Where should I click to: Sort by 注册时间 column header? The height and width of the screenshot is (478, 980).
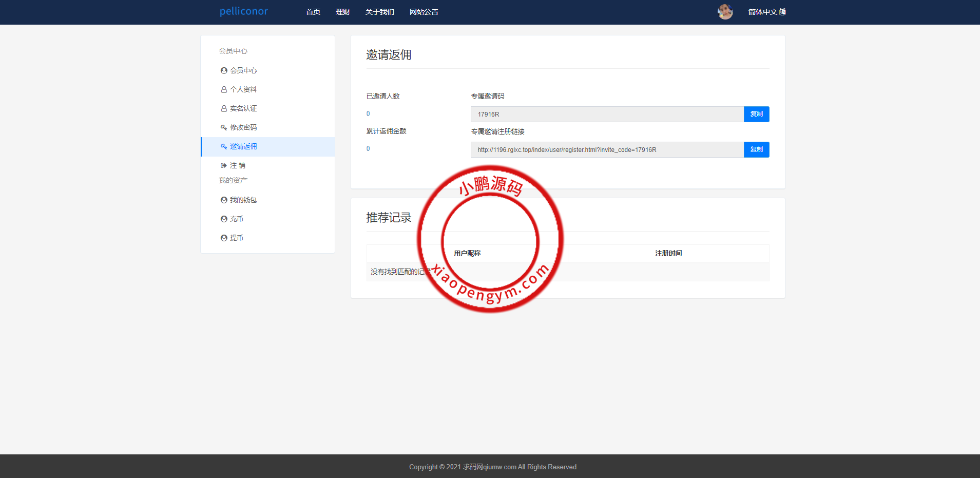click(x=668, y=254)
